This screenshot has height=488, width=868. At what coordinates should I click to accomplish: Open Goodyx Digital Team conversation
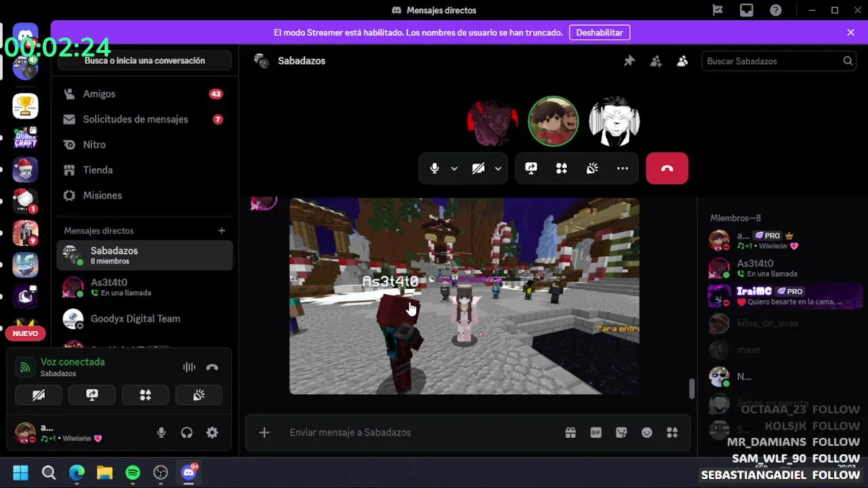pyautogui.click(x=144, y=319)
